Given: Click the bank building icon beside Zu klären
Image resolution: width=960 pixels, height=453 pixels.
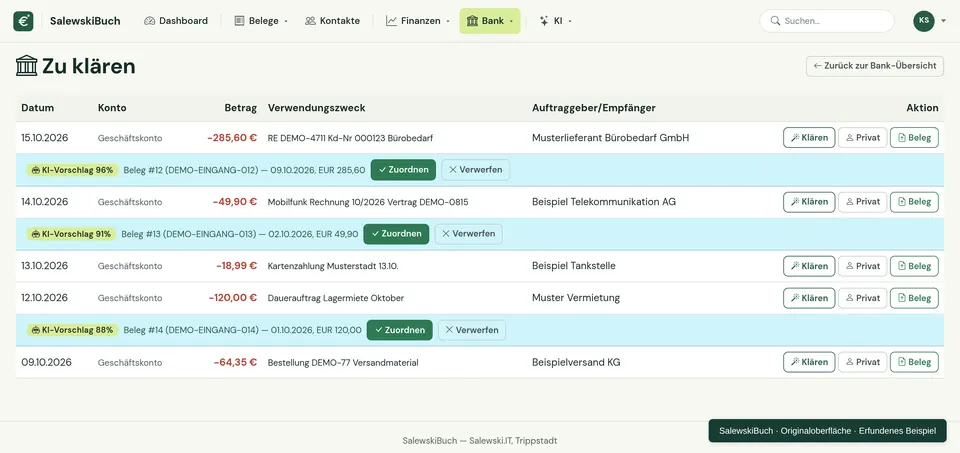Looking at the screenshot, I should (26, 66).
